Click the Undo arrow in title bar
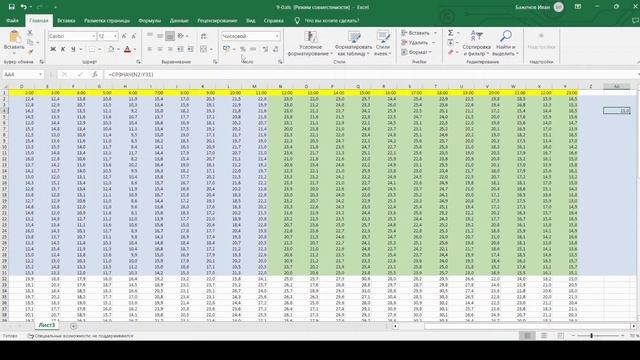Screen dimensions: 640x360 click(x=23, y=7)
